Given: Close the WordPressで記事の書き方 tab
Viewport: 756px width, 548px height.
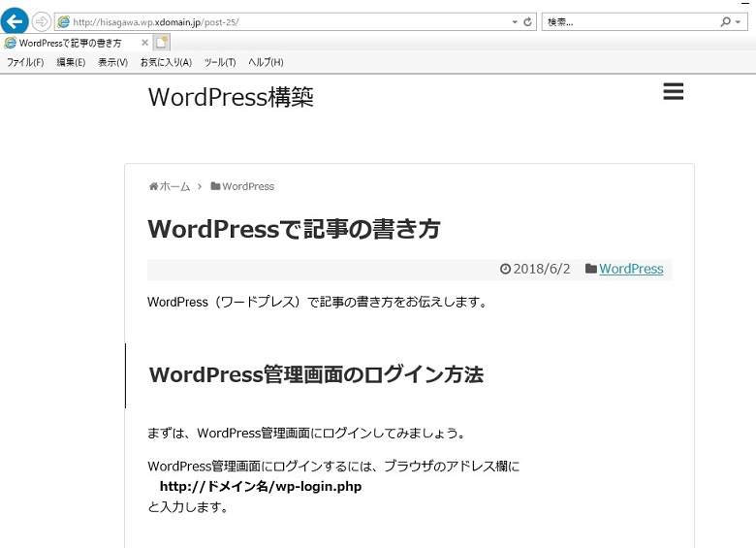Looking at the screenshot, I should [x=145, y=43].
